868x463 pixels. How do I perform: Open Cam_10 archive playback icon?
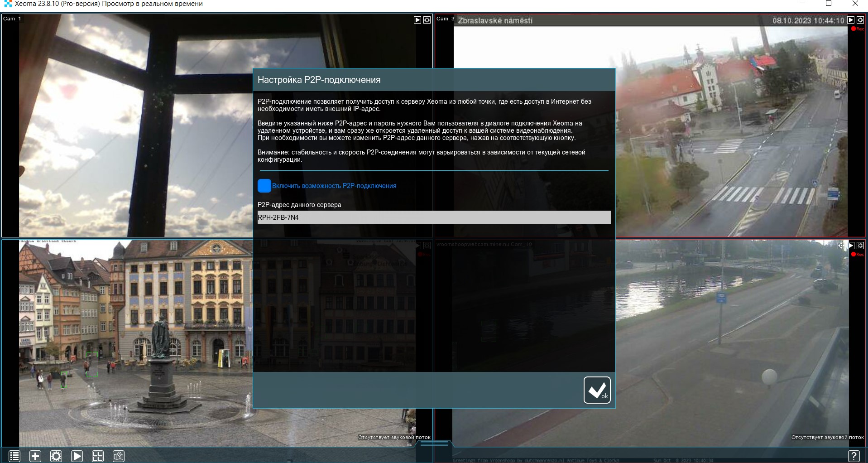click(851, 246)
